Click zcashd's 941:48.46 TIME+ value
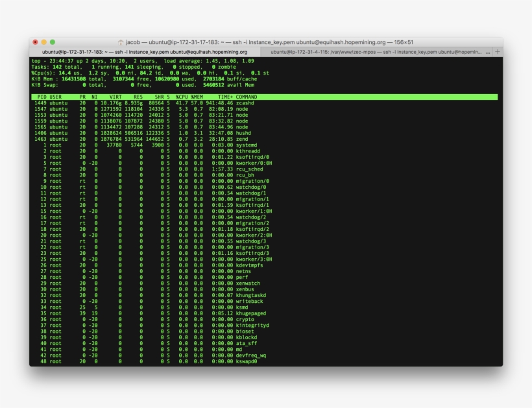Image resolution: width=532 pixels, height=408 pixels. pos(219,103)
